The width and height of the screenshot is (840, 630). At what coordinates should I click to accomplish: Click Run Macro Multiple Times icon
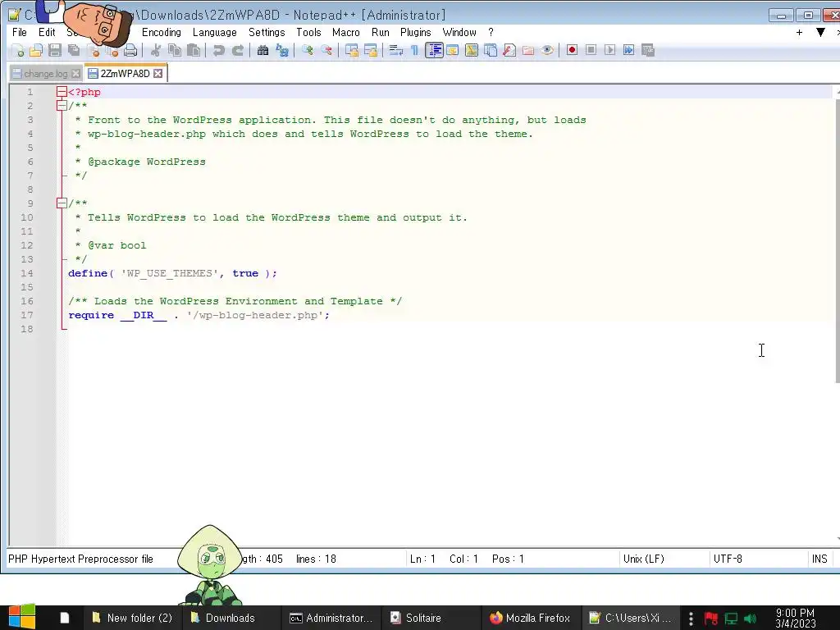pyautogui.click(x=628, y=50)
